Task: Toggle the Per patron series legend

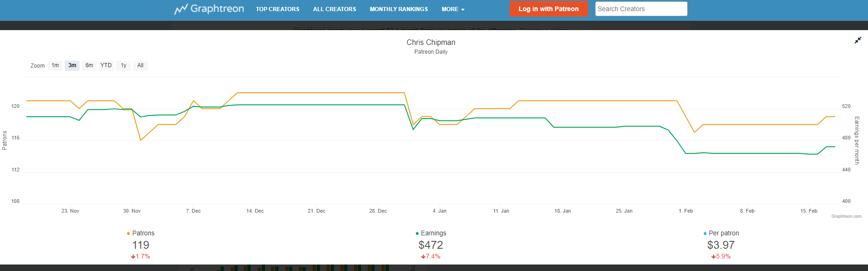Action: [721, 233]
